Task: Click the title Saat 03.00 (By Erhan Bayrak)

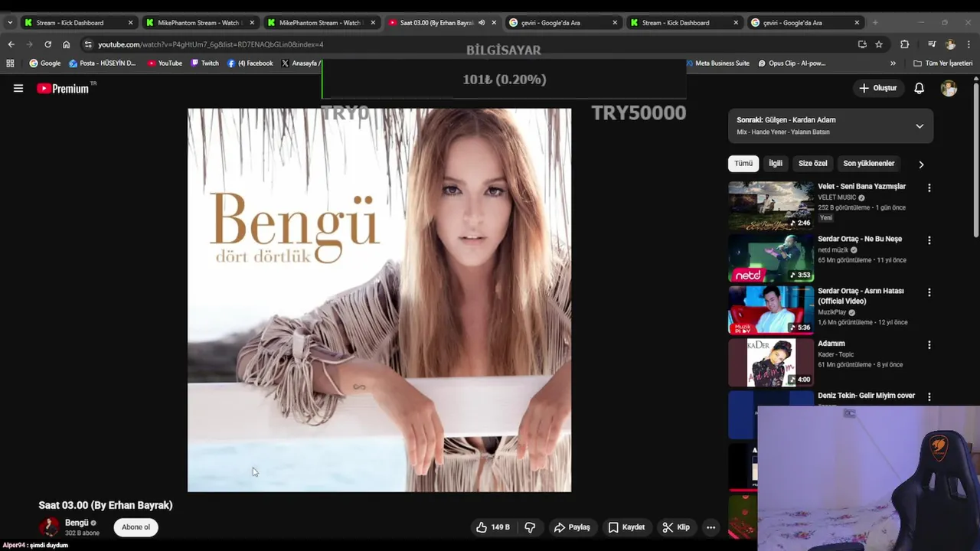Action: point(106,505)
